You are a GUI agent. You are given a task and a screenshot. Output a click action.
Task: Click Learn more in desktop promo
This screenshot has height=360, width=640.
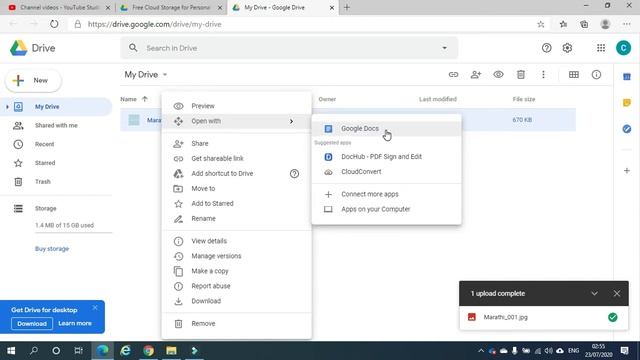(x=75, y=323)
